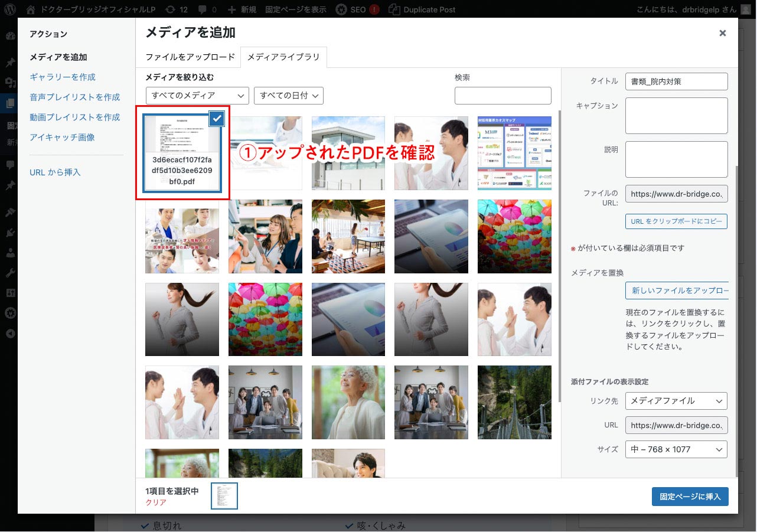Viewport: 757px width, 532px height.
Task: Click the selected PDF mini thumbnail in footer
Action: click(x=224, y=496)
